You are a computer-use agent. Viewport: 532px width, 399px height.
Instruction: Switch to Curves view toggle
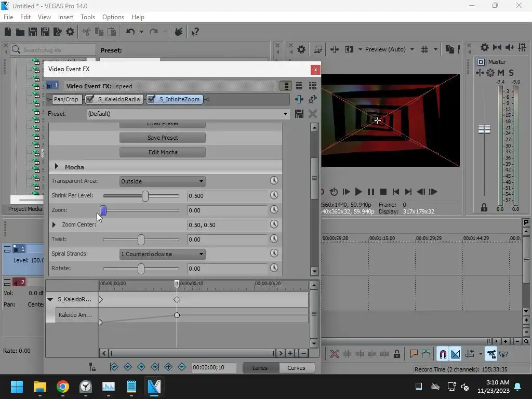pos(296,368)
